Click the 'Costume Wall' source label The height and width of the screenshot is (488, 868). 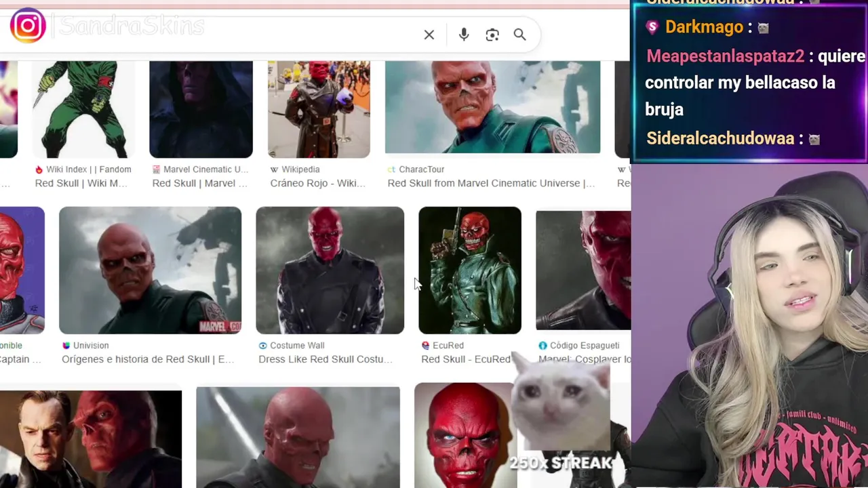pyautogui.click(x=297, y=346)
